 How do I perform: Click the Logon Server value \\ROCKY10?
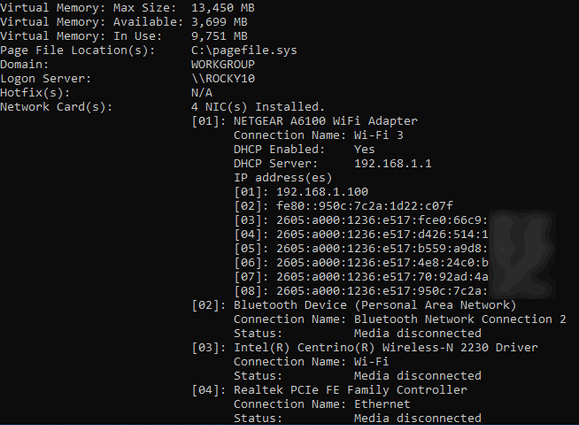click(223, 79)
